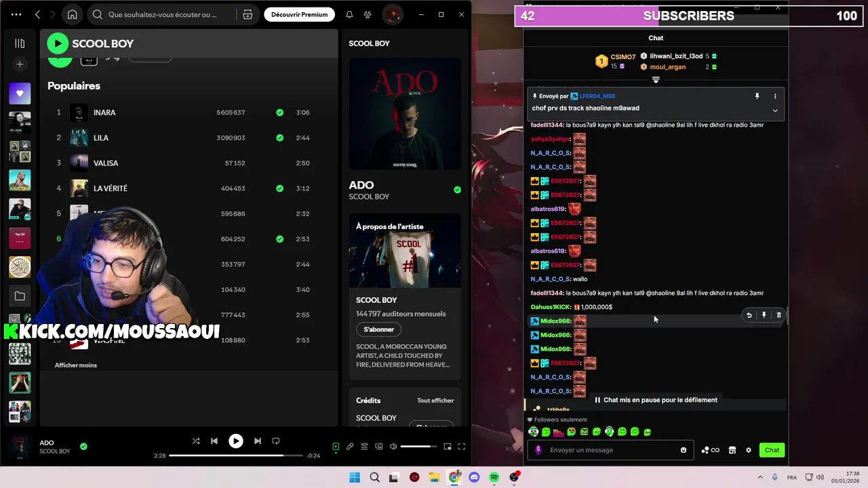Expand Your Library sidebar

click(20, 43)
